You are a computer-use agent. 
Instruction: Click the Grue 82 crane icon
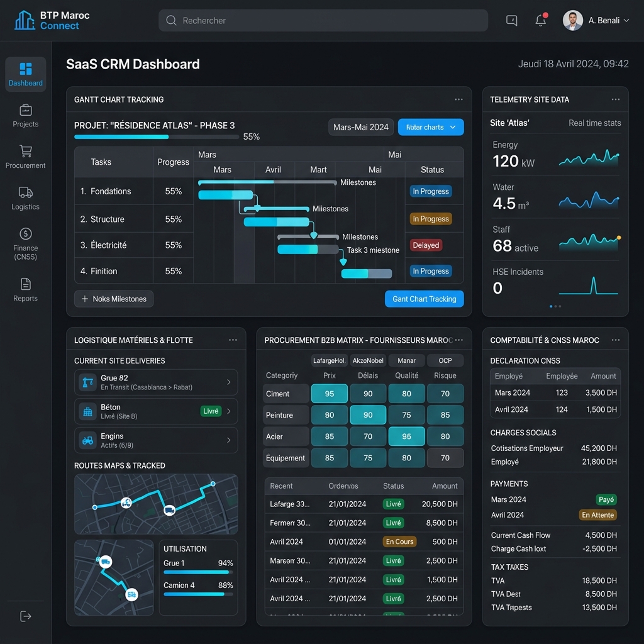(x=87, y=382)
